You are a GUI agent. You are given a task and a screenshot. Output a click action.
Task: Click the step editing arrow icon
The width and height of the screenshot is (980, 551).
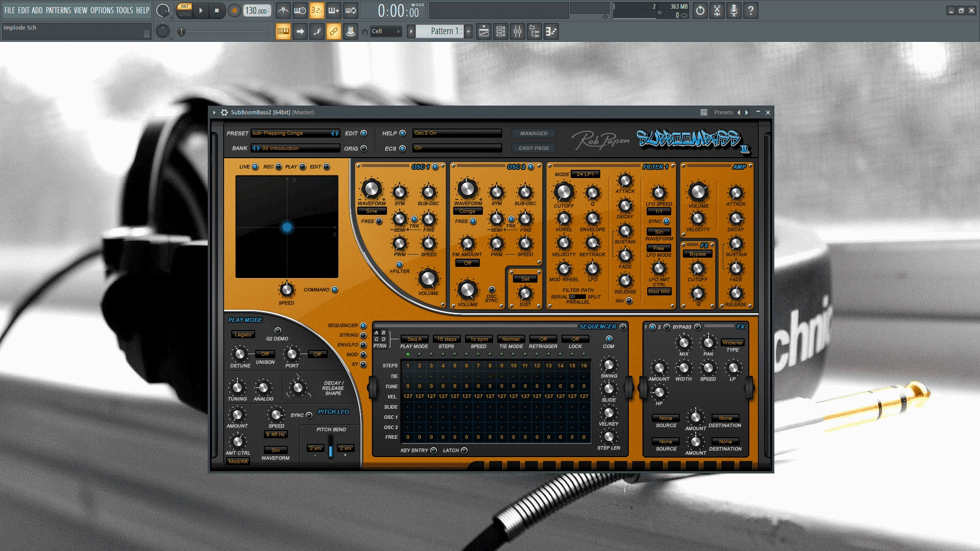[300, 32]
